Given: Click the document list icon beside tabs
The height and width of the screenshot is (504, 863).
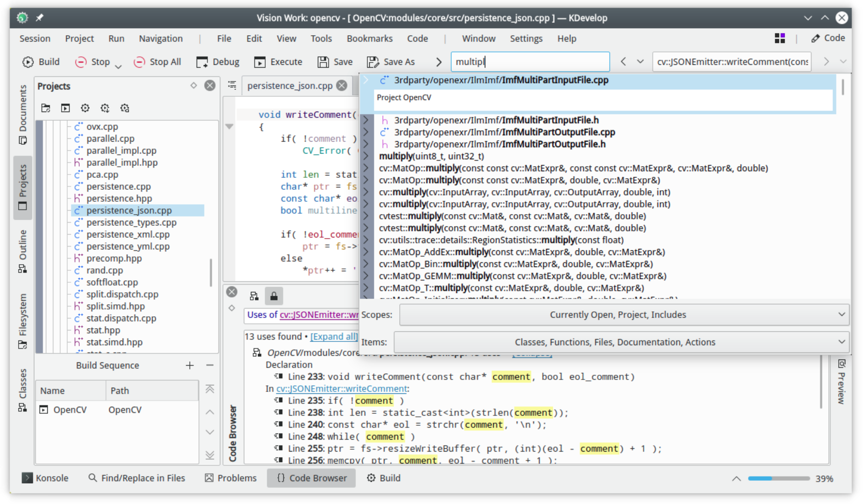Looking at the screenshot, I should [x=232, y=85].
